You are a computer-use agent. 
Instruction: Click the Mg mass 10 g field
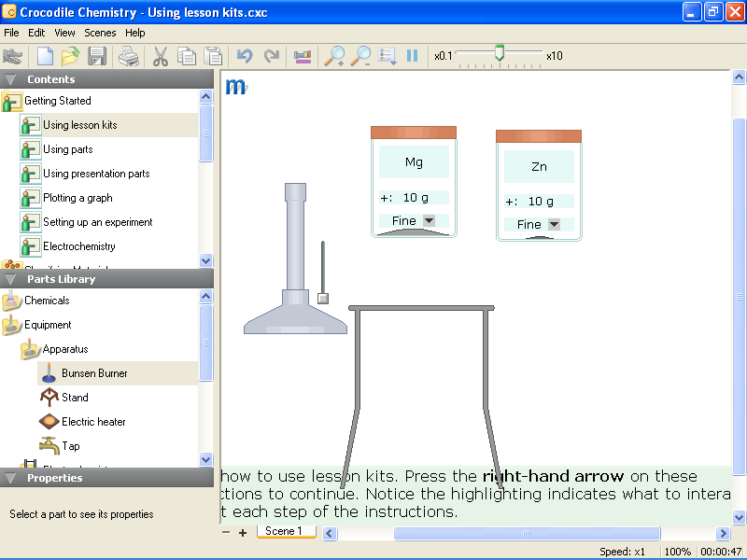tap(416, 198)
